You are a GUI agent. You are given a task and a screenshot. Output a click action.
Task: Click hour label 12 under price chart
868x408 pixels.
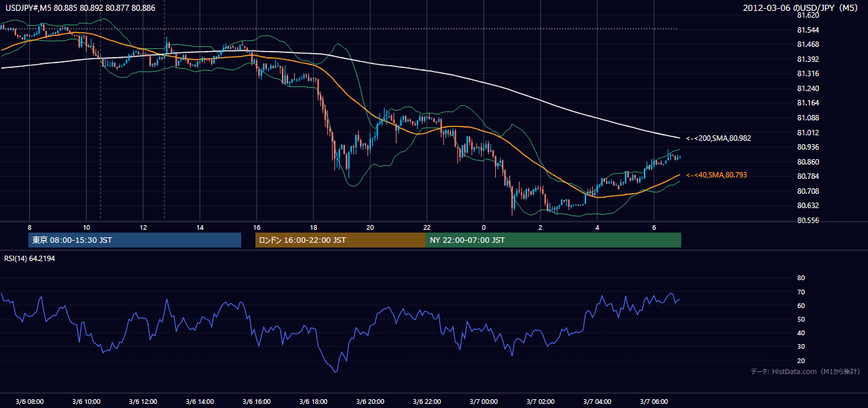pyautogui.click(x=143, y=227)
